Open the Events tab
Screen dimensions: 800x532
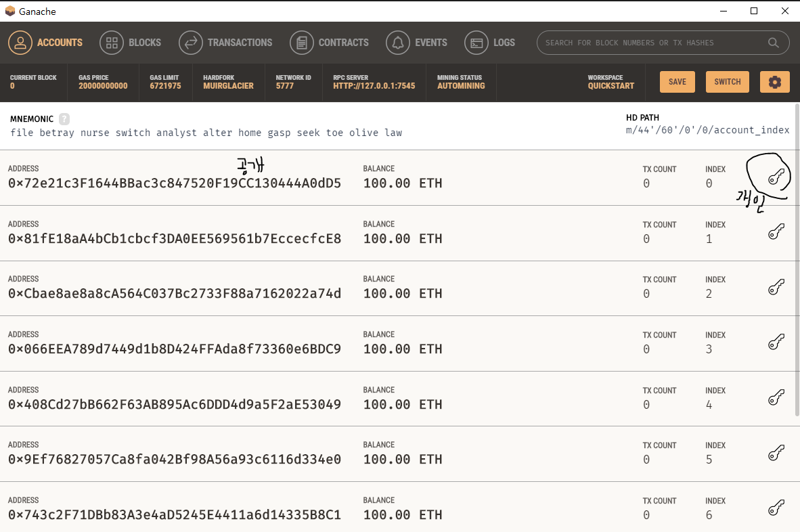tap(416, 43)
